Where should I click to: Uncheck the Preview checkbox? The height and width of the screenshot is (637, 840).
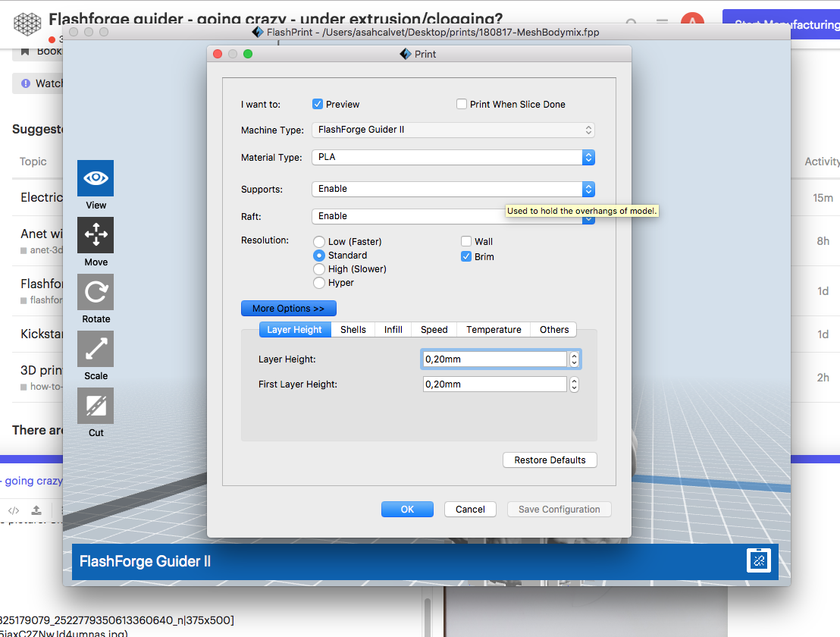point(318,105)
